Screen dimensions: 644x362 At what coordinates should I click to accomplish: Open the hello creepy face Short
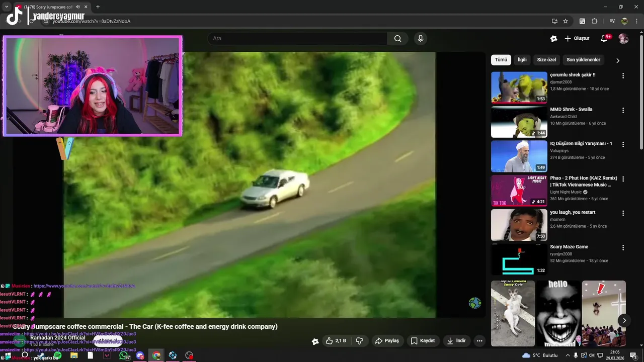(558, 314)
